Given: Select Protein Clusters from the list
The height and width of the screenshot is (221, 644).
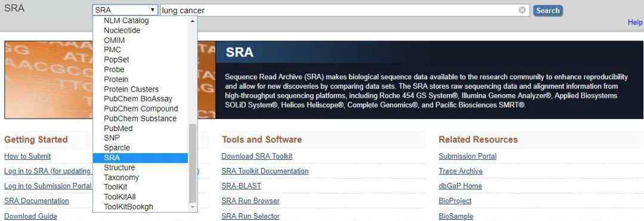Looking at the screenshot, I should click(141, 89).
